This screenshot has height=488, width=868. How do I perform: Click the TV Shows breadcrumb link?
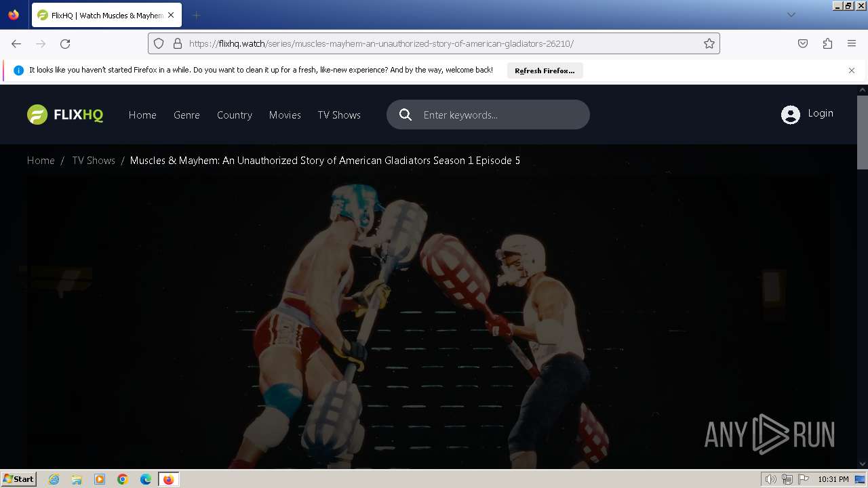tap(94, 161)
